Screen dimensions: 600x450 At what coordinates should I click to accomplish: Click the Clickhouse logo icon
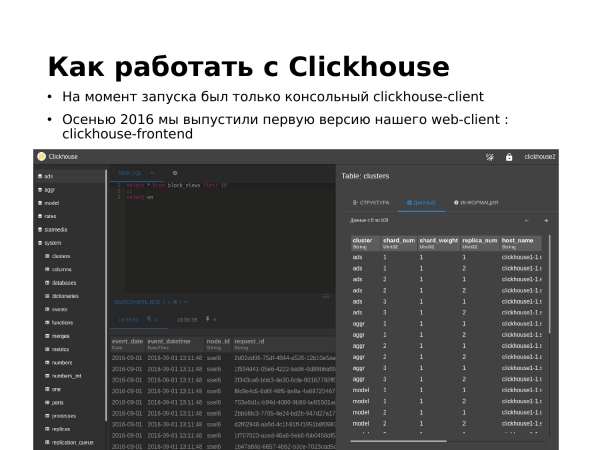pos(41,157)
